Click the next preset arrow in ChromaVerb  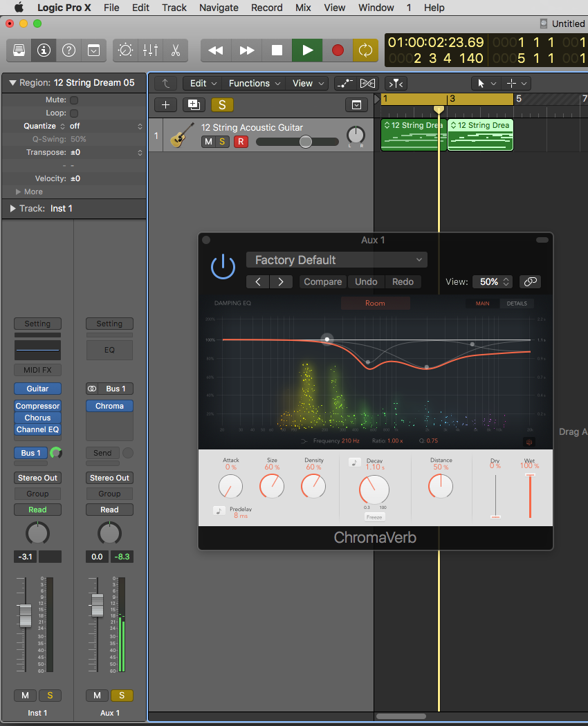(281, 282)
